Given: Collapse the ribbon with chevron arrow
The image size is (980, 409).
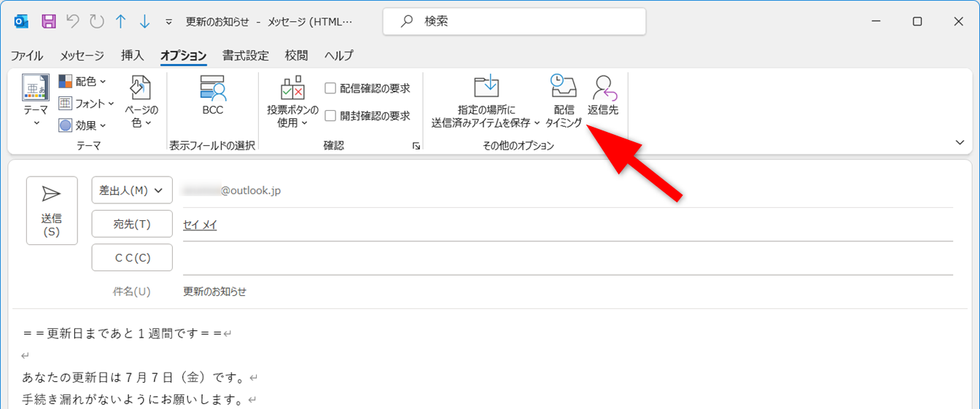Looking at the screenshot, I should pos(960,143).
